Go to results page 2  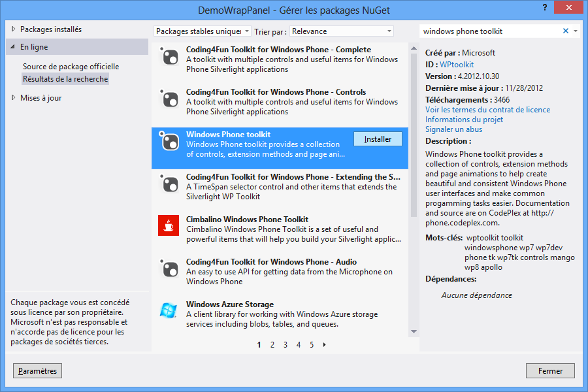click(272, 345)
